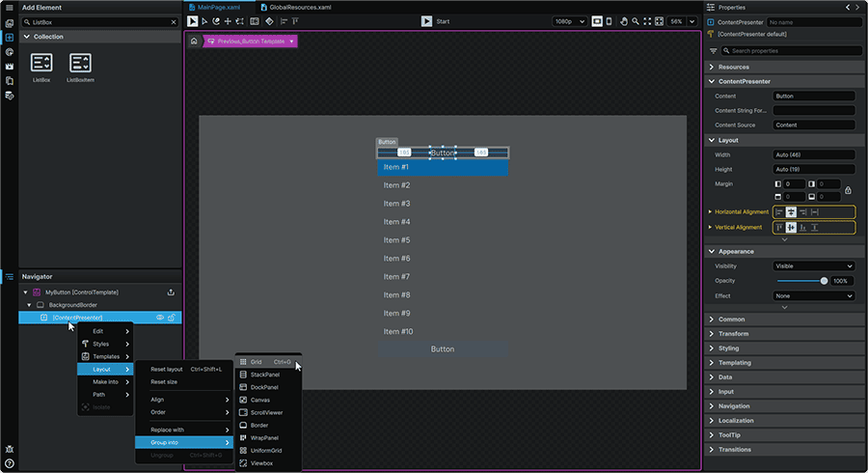Switch to GlobalResources.xaml tab

tap(296, 7)
